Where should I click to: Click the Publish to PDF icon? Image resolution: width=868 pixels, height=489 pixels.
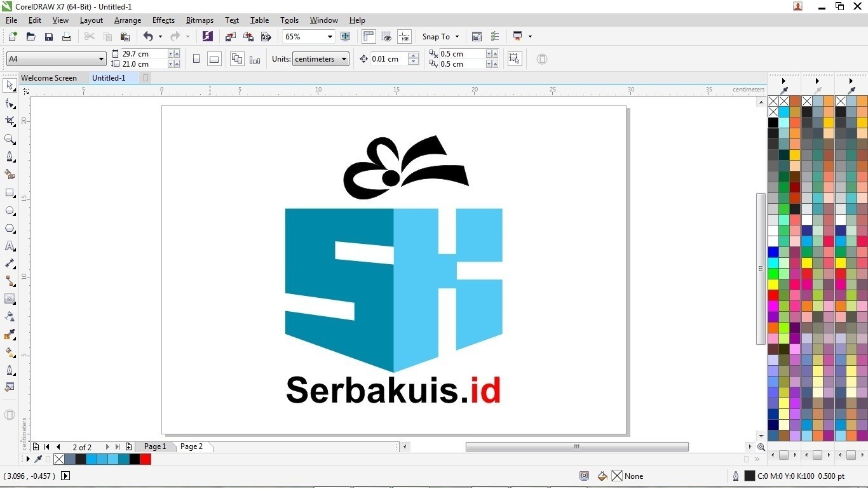coord(266,37)
